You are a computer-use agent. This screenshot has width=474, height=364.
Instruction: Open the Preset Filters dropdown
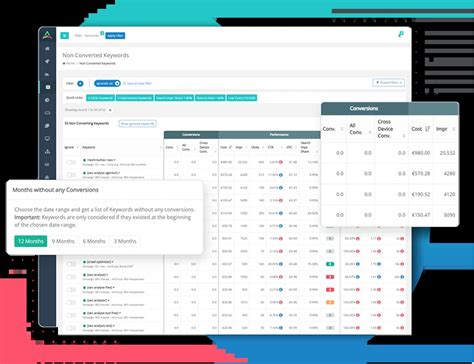pyautogui.click(x=389, y=83)
